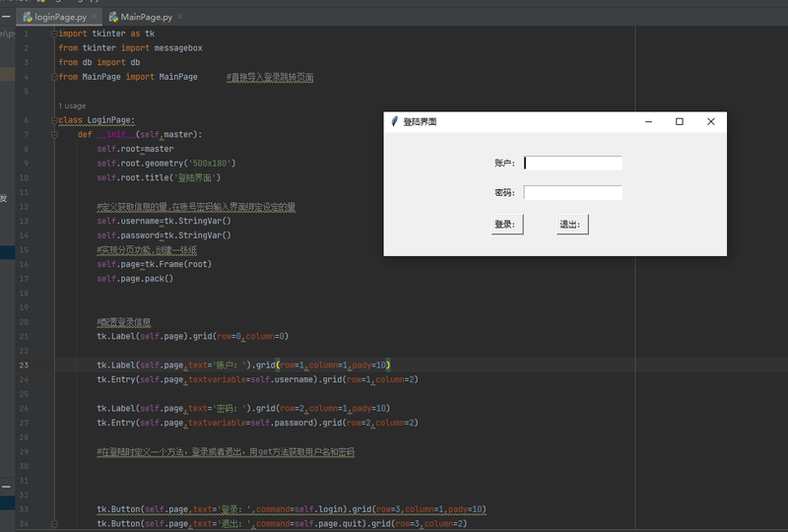
Task: Click the tk.Button 登录 line 33
Action: (x=292, y=509)
